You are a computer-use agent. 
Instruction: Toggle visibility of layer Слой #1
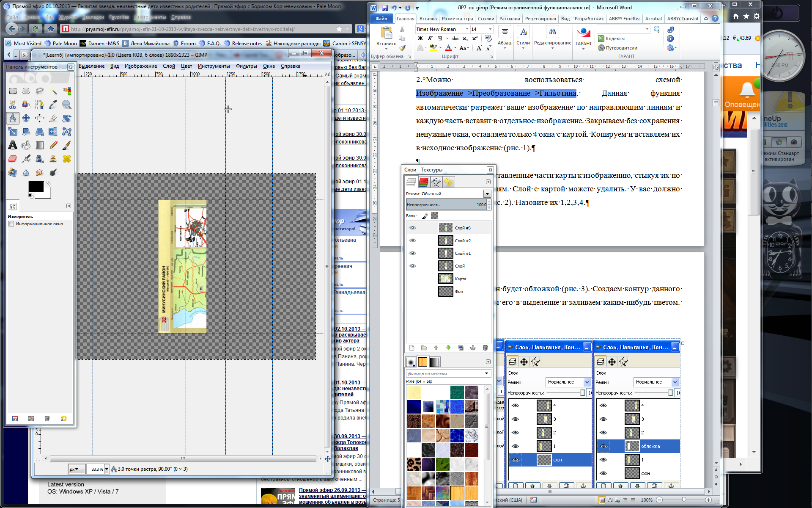click(413, 253)
